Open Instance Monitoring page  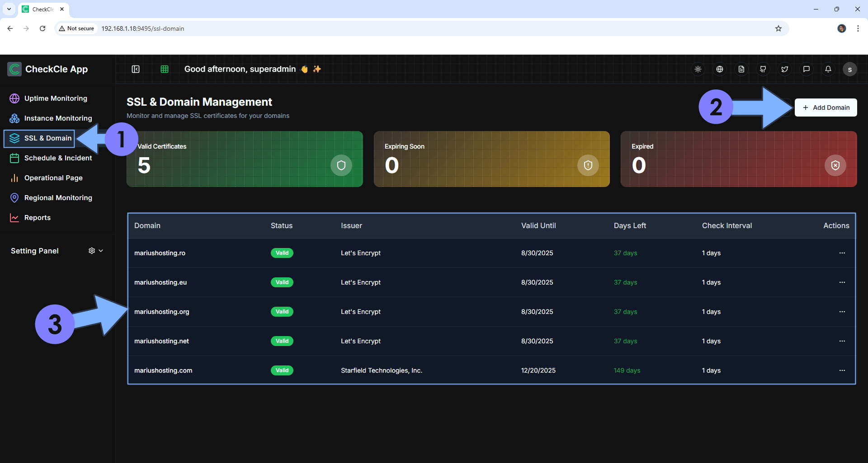coord(58,118)
